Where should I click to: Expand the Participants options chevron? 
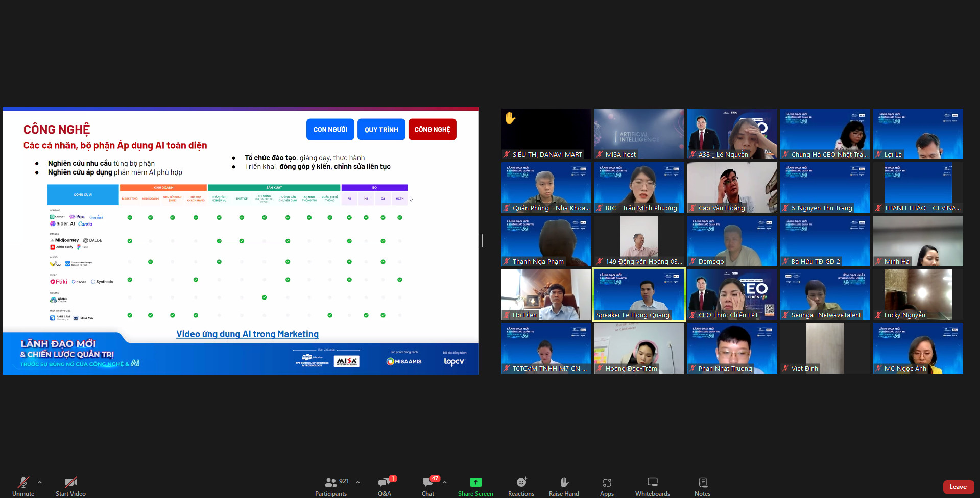pos(358,482)
